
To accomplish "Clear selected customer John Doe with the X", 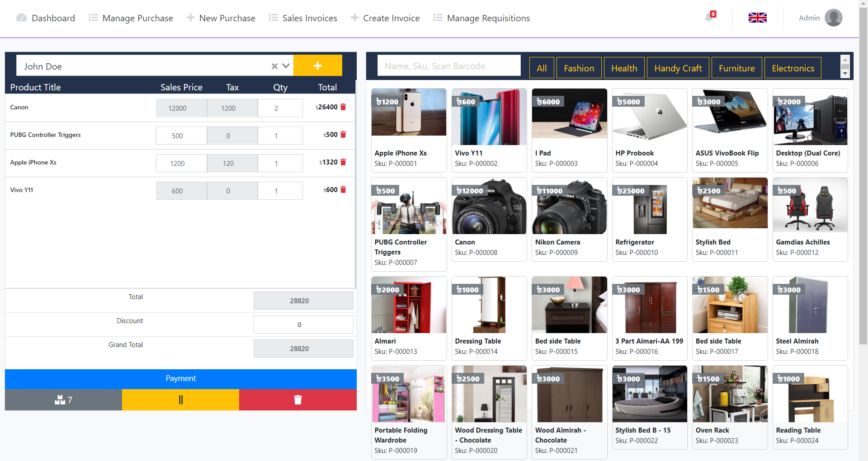I will point(274,66).
